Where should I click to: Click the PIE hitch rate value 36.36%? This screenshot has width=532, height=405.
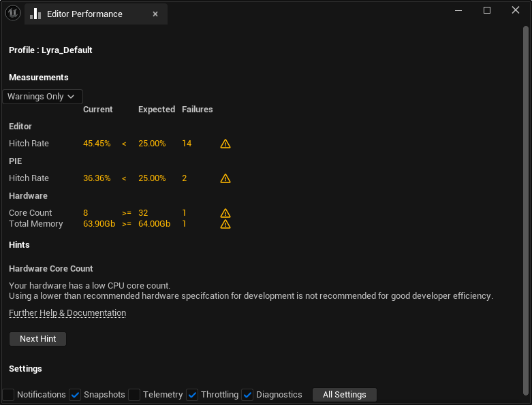coord(97,178)
